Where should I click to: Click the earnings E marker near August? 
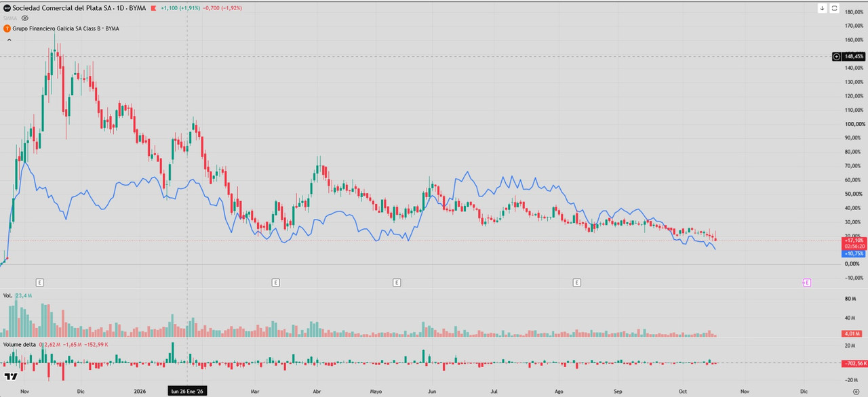point(576,283)
